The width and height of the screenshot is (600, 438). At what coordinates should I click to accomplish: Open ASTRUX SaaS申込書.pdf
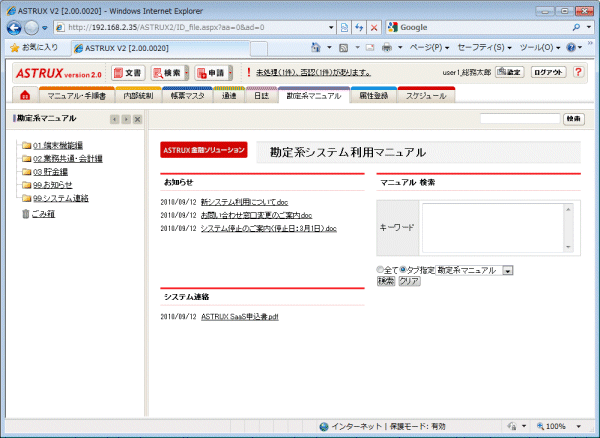[240, 317]
